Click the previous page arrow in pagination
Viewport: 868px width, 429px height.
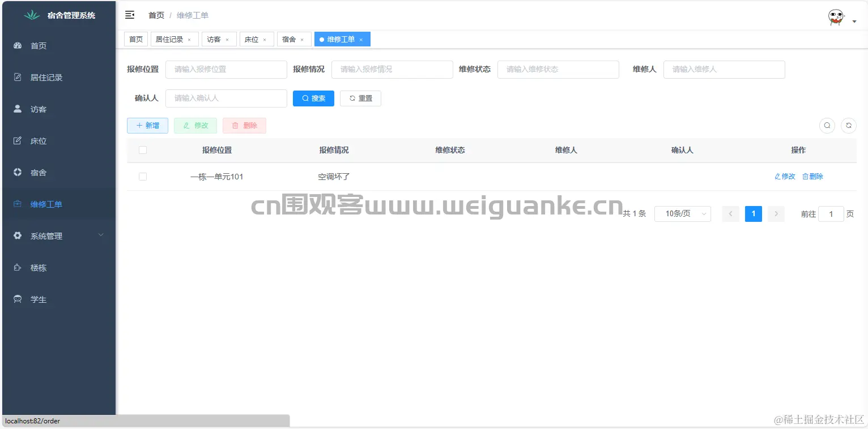pyautogui.click(x=731, y=214)
